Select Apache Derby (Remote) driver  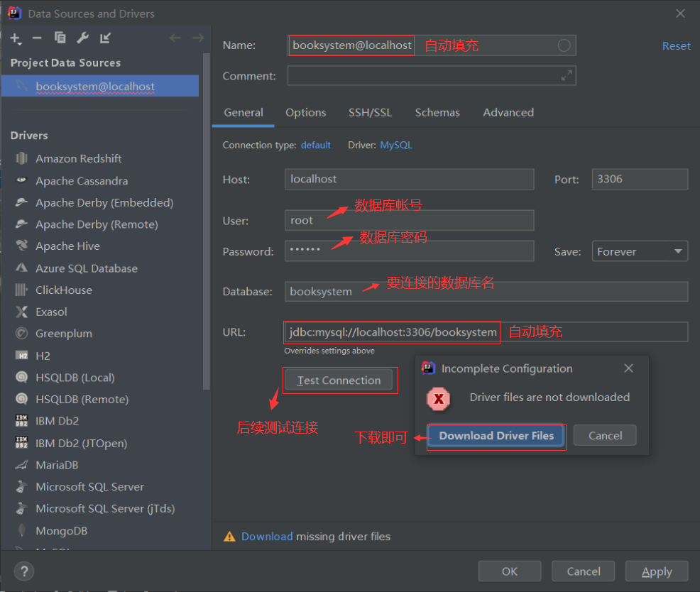(x=97, y=224)
